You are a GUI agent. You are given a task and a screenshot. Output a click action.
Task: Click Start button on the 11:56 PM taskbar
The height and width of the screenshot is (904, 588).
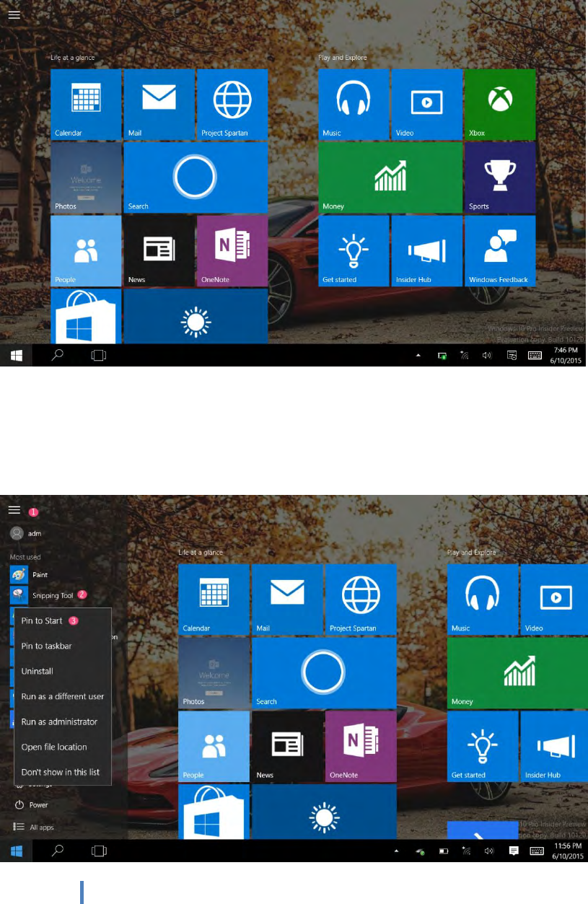point(16,851)
